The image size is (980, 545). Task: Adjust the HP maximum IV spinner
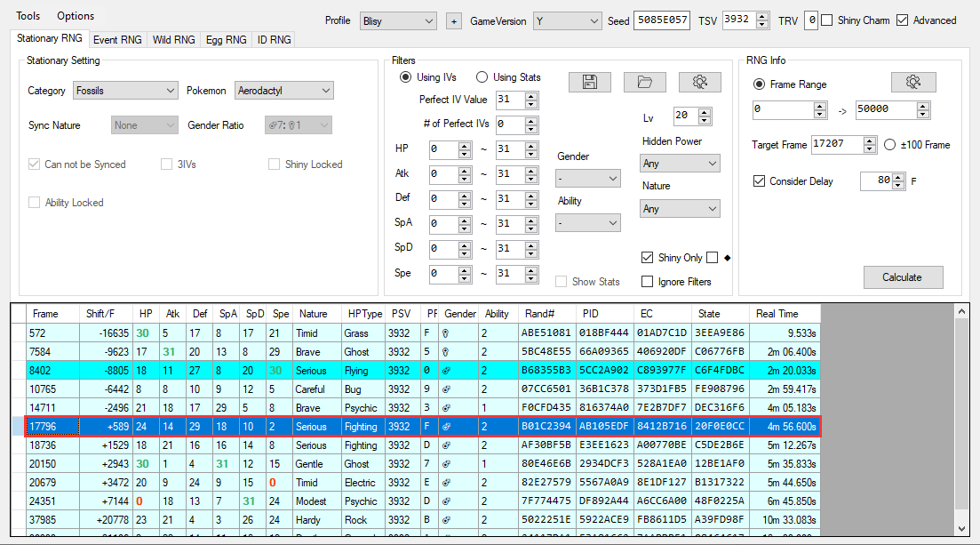point(531,149)
